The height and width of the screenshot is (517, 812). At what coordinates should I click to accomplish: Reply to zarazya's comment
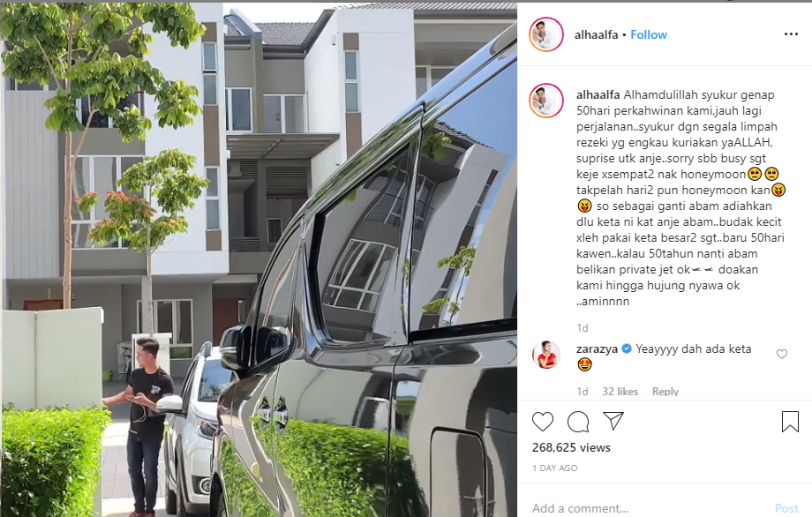[665, 391]
